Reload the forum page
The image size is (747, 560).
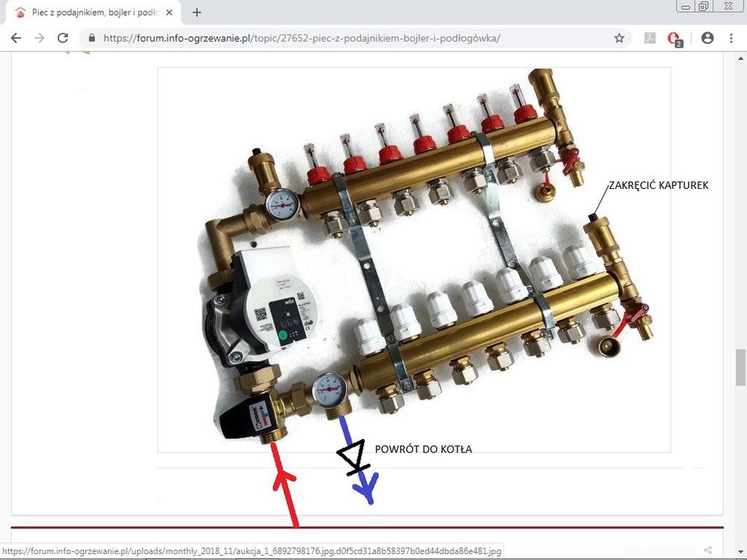[x=63, y=38]
